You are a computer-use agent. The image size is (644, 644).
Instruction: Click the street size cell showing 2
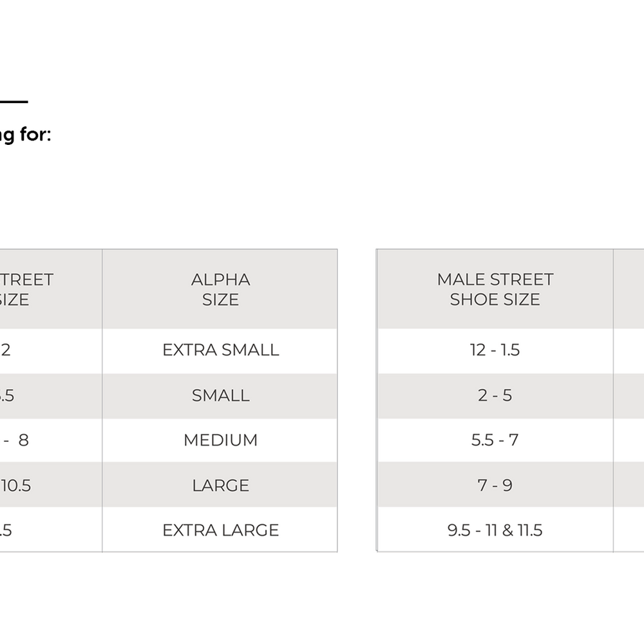[x=51, y=350]
